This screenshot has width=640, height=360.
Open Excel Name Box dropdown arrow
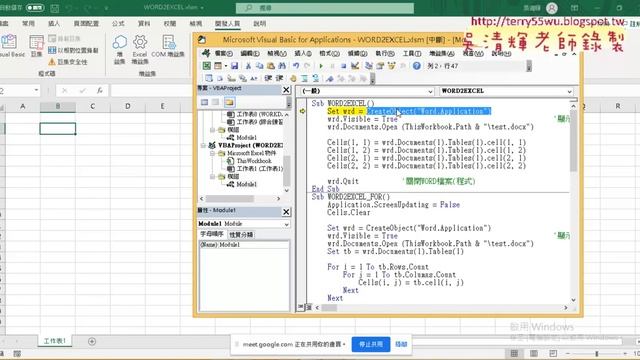tap(36, 90)
